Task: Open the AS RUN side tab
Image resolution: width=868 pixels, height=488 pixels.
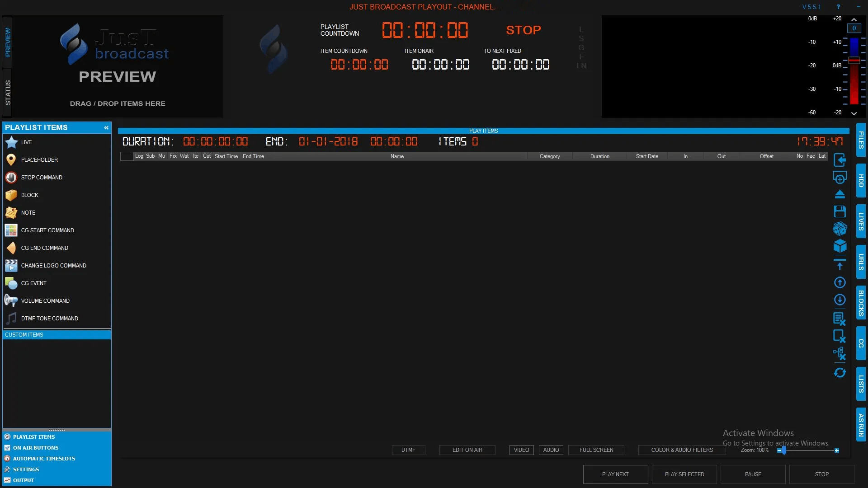Action: [861, 424]
